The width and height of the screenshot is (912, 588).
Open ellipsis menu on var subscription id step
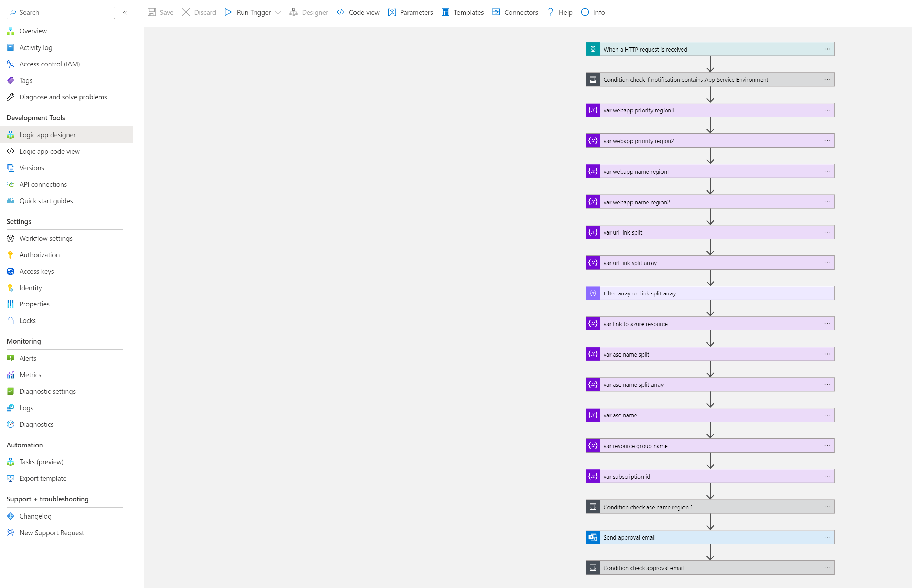[x=828, y=476]
